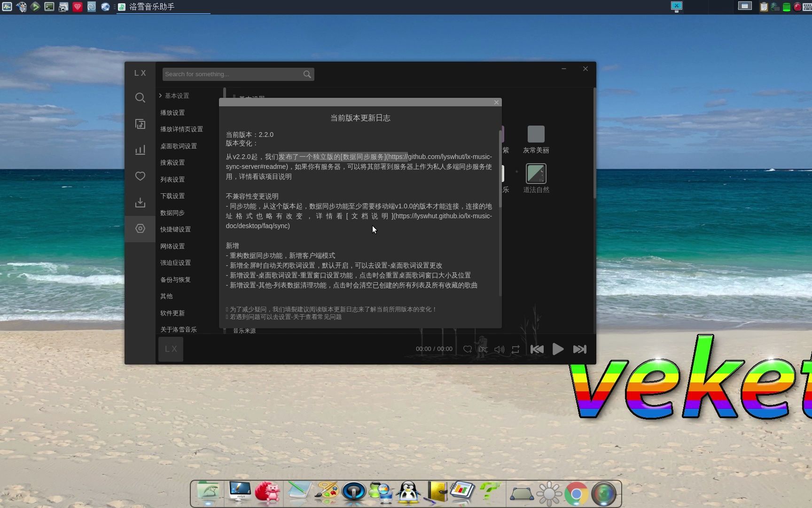The image size is (812, 508).
Task: Select the settings hexagon icon in sidebar
Action: pyautogui.click(x=140, y=229)
